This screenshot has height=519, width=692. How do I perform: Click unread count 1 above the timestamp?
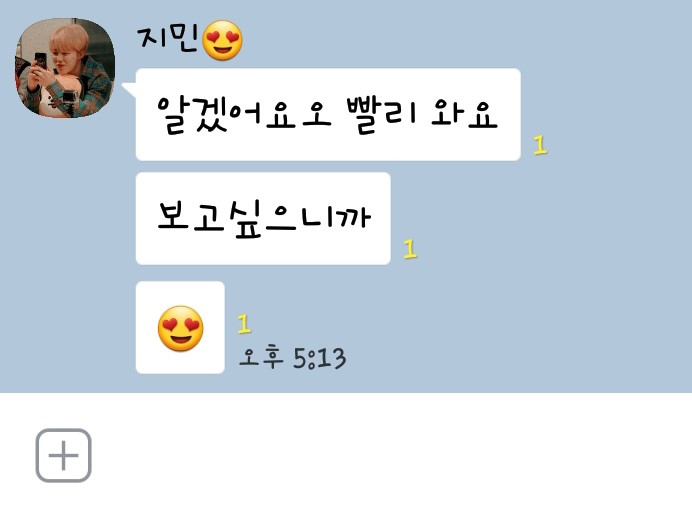point(244,324)
